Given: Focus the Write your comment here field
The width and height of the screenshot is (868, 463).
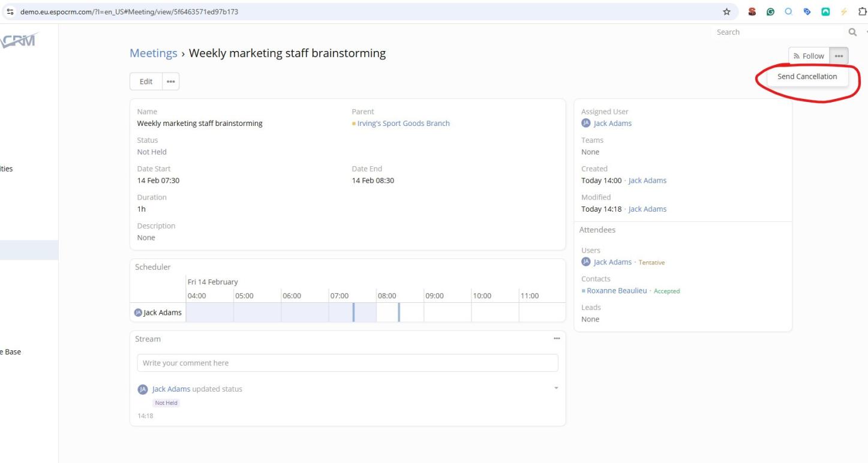Looking at the screenshot, I should tap(347, 363).
